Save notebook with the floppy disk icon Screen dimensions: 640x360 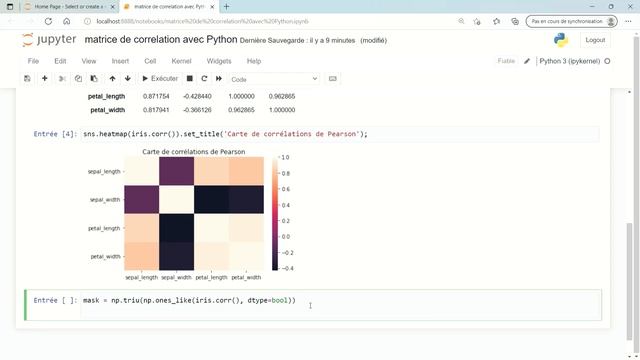point(27,78)
